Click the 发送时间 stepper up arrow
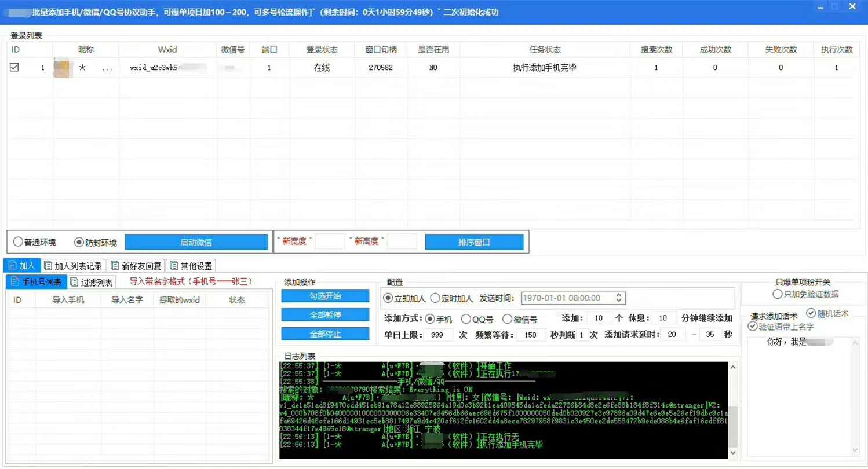868x469 pixels. pos(619,295)
